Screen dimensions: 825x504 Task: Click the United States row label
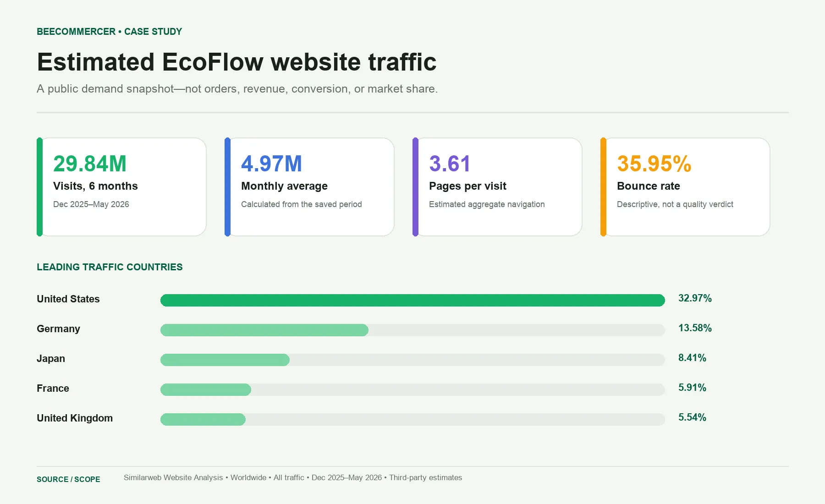68,299
